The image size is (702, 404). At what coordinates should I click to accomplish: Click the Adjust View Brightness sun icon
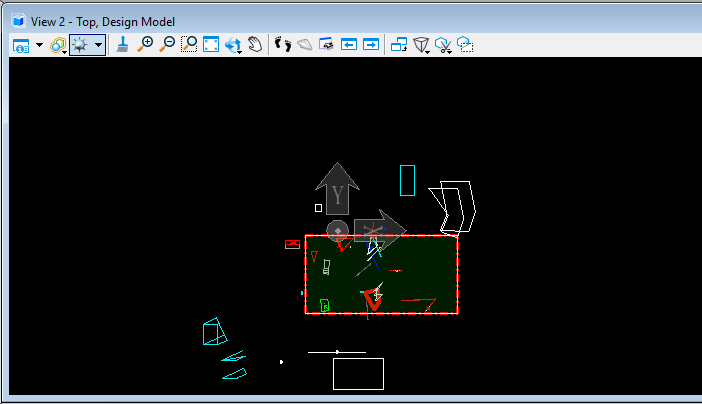[x=80, y=45]
